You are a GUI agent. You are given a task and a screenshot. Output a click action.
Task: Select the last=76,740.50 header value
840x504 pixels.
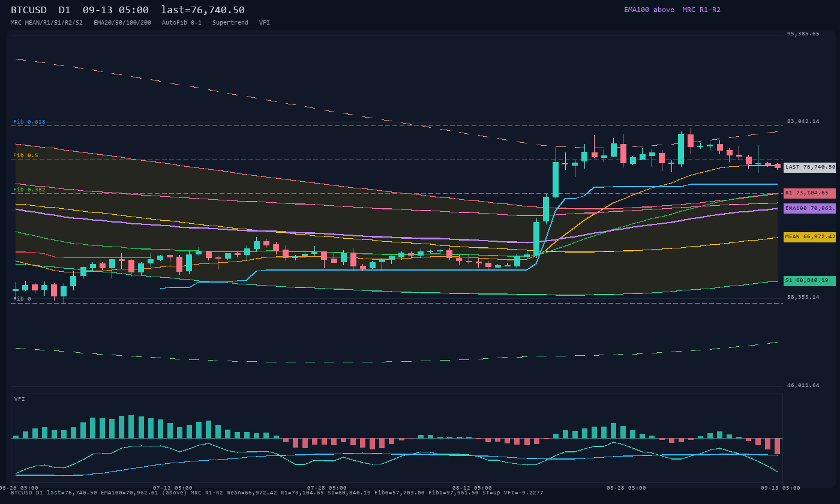tap(203, 10)
